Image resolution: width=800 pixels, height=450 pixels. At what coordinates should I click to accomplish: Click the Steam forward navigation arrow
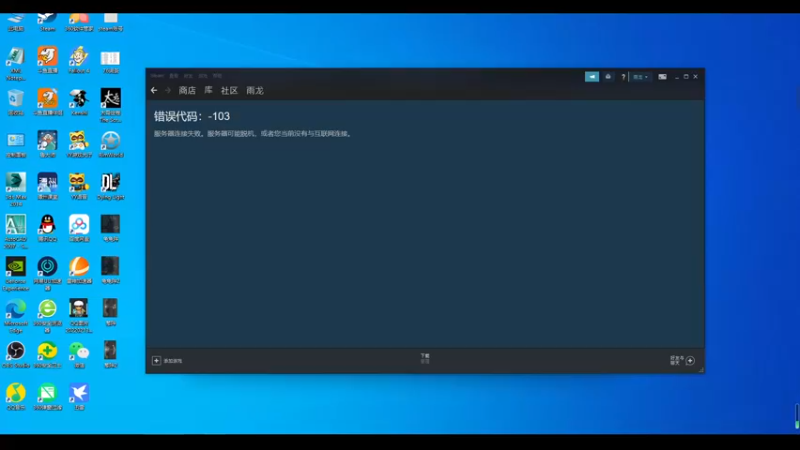(168, 90)
